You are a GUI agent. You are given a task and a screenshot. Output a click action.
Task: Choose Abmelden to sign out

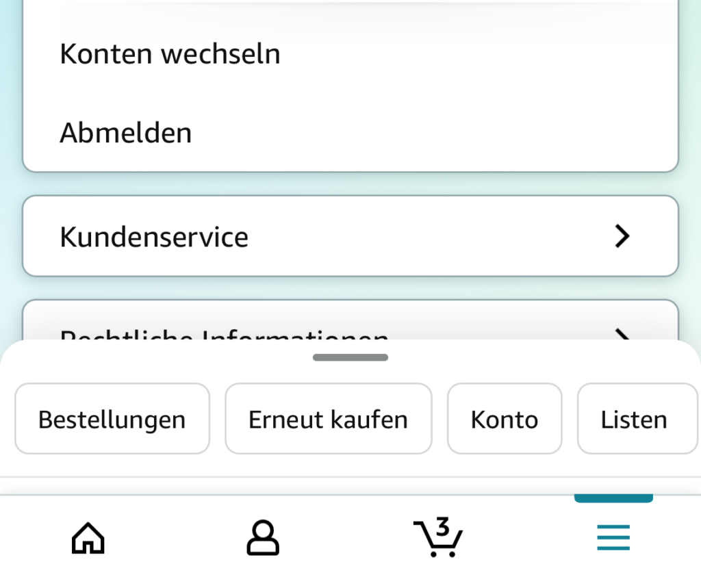click(x=126, y=133)
